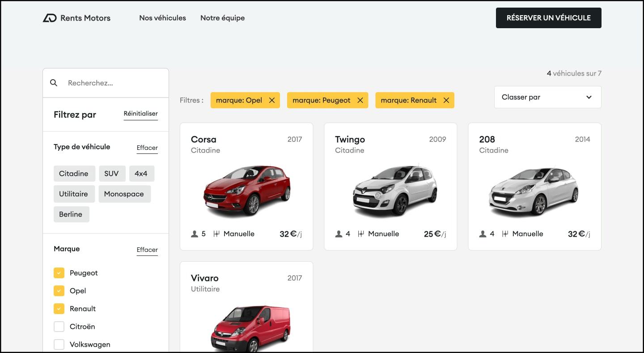Screen dimensions: 644x353
Task: Open the white Twingo car image
Action: [395, 190]
